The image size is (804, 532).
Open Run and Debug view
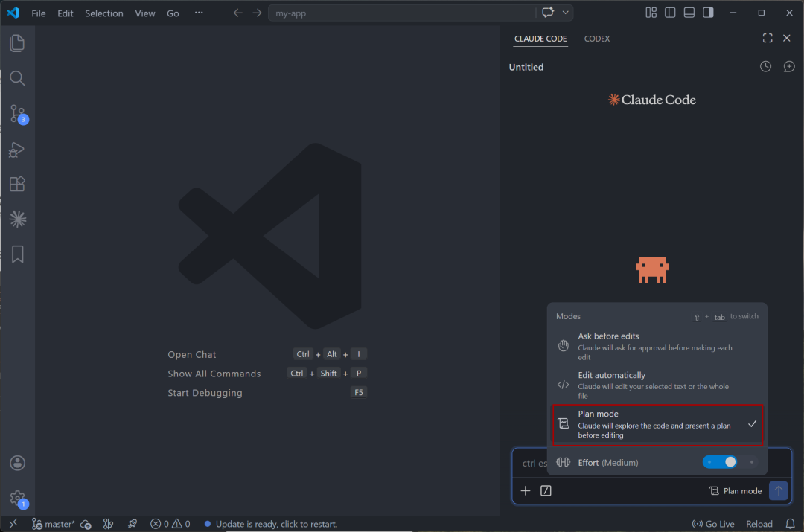pyautogui.click(x=17, y=149)
